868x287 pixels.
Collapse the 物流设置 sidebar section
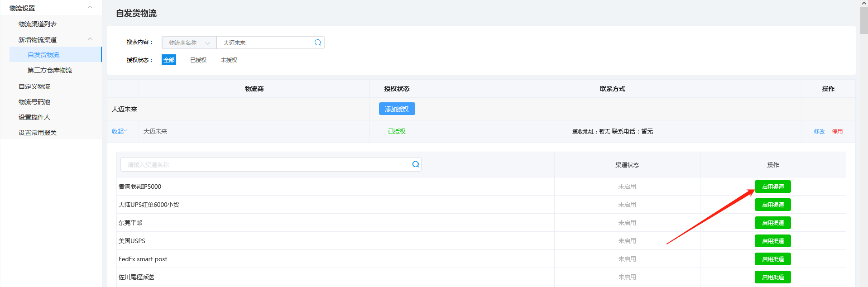[x=90, y=8]
